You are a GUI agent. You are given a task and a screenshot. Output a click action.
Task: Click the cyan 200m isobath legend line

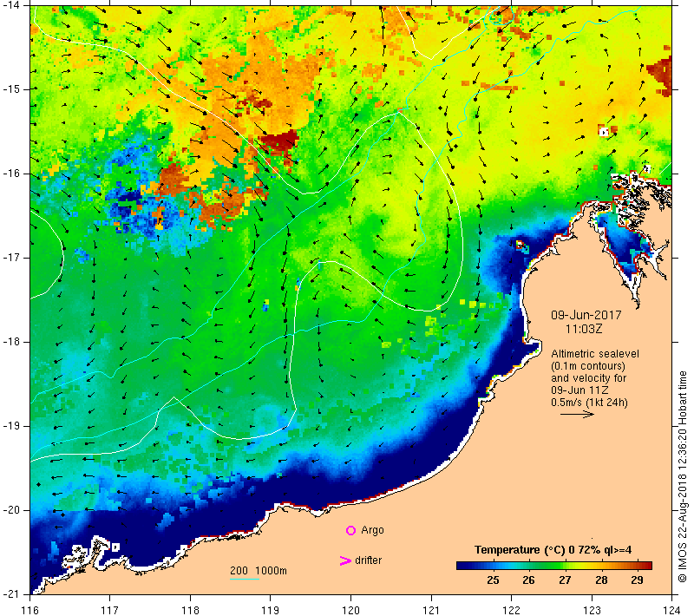pos(245,579)
